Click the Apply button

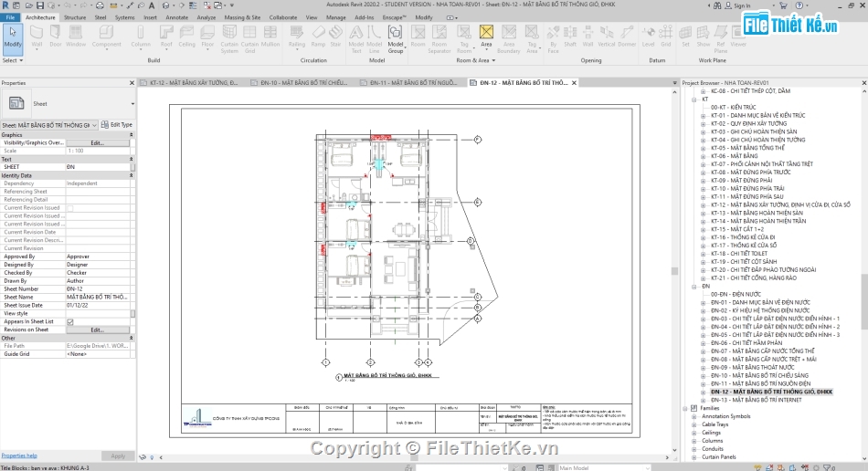(x=118, y=456)
